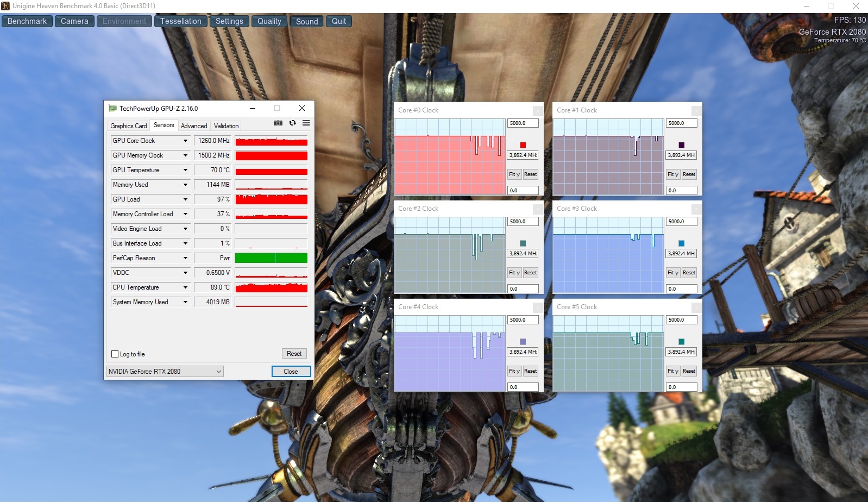Expand the VDDC sensor dropdown
The image size is (868, 502).
pyautogui.click(x=185, y=273)
